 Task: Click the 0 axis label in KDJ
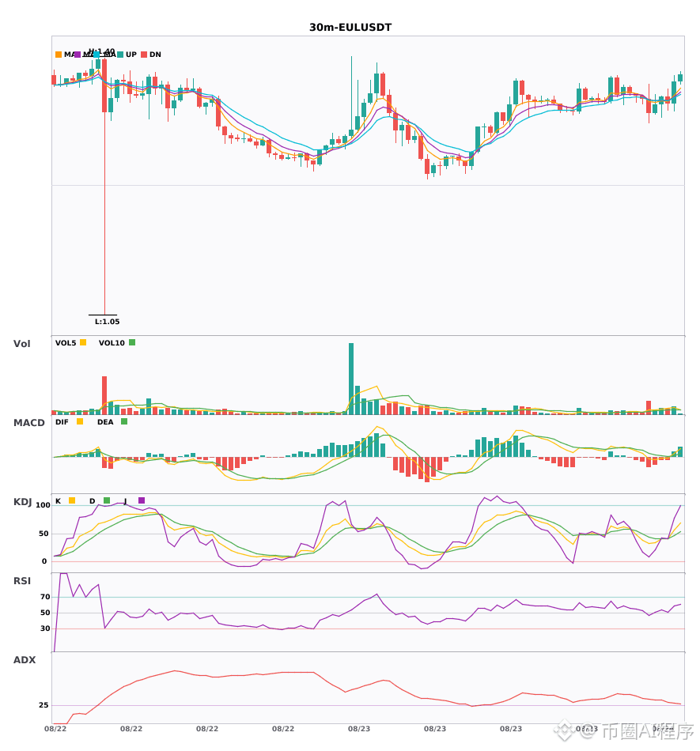[x=44, y=561]
